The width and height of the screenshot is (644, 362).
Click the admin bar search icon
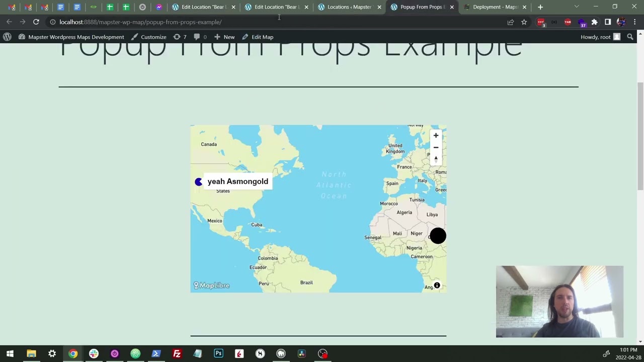coord(630,37)
